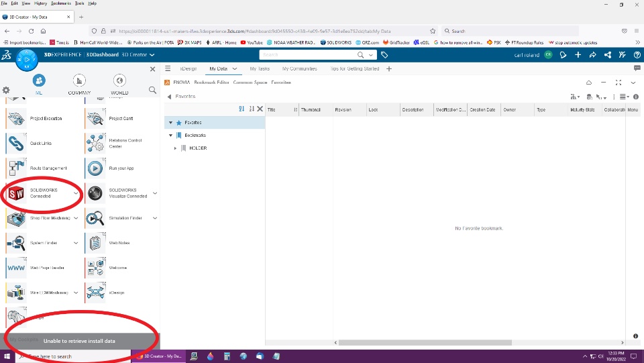Expand Simulation Finder chevron
Image resolution: width=644 pixels, height=363 pixels.
(x=155, y=218)
